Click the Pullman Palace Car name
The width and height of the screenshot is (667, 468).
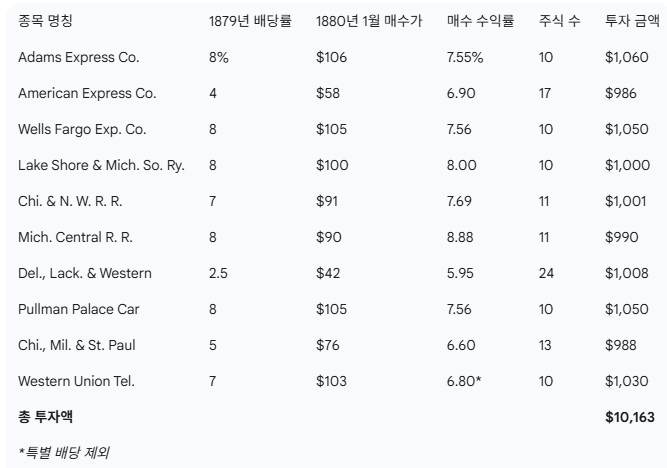[77, 309]
